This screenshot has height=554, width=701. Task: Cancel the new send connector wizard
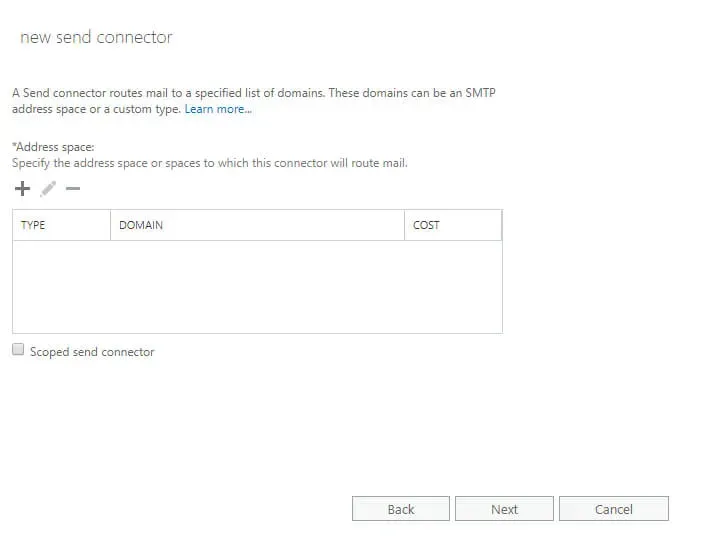614,508
